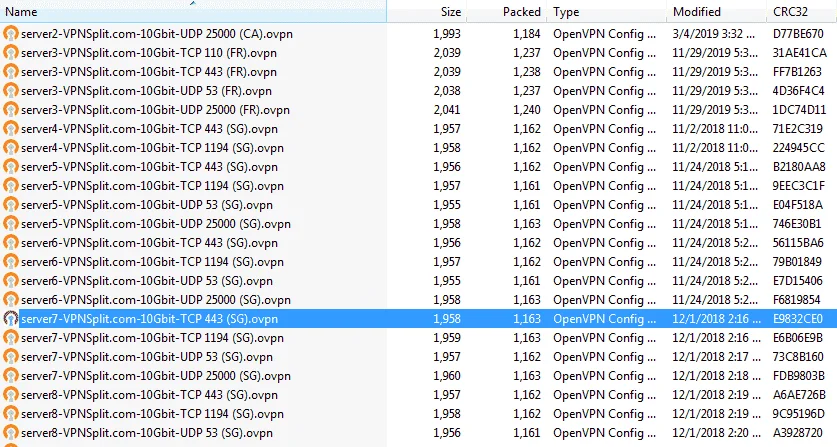The image size is (837, 447).
Task: Click packed size value 1,240
Action: tap(527, 110)
